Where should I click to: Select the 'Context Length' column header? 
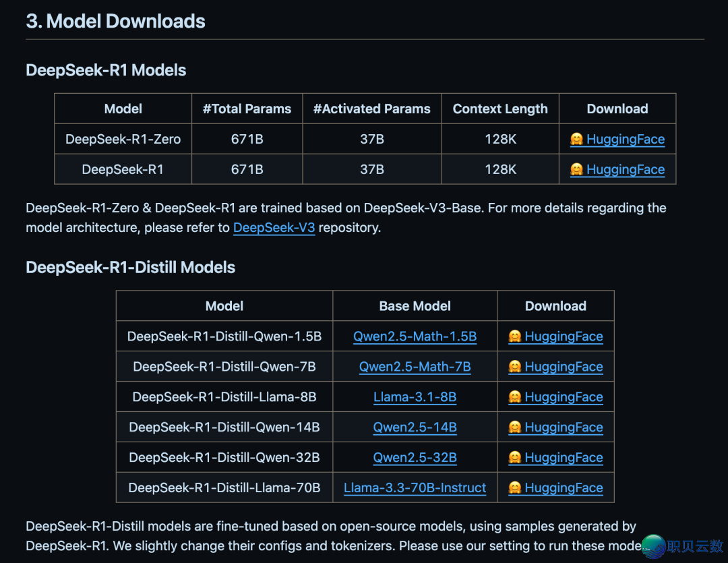pos(500,109)
